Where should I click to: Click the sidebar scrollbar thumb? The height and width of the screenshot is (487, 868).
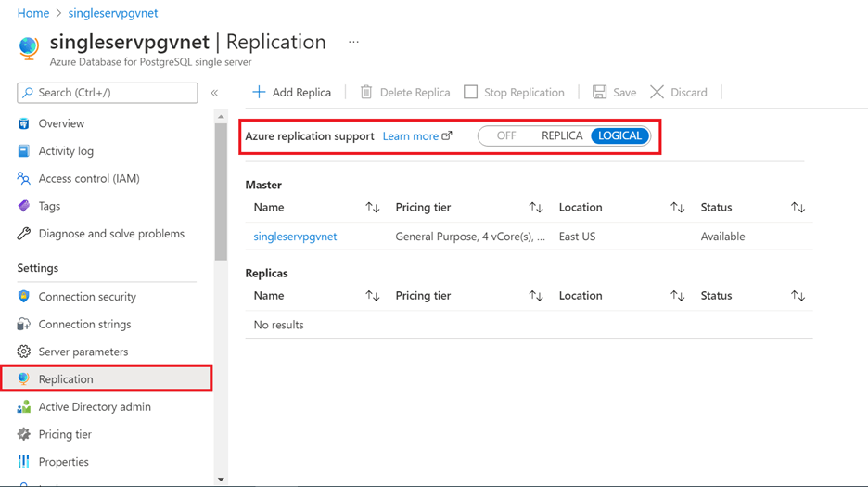pos(221,191)
